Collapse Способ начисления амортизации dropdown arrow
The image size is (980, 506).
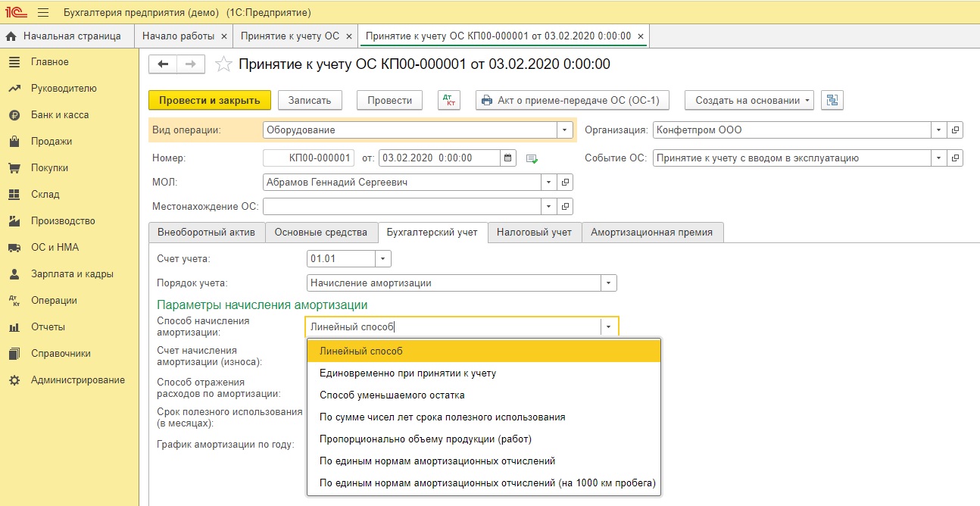pyautogui.click(x=609, y=327)
